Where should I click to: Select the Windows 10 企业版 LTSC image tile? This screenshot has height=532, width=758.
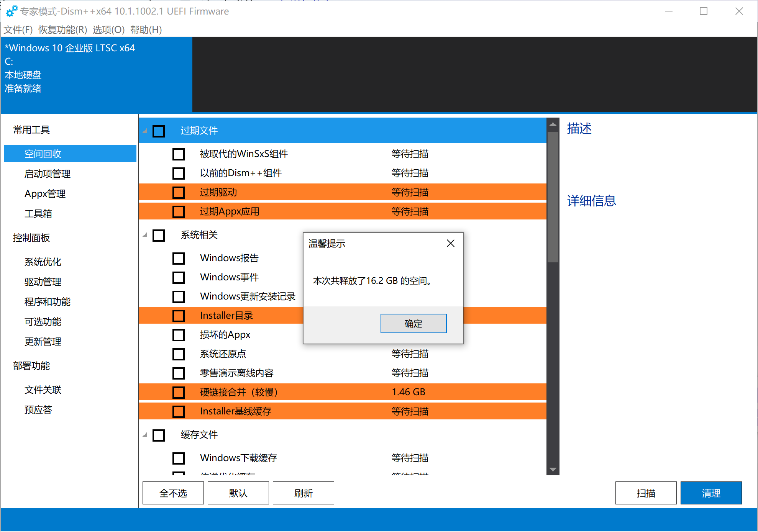click(96, 75)
